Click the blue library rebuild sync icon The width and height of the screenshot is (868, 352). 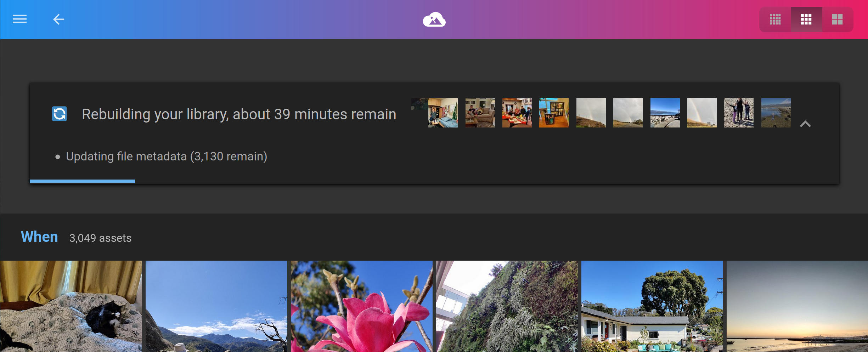click(60, 114)
